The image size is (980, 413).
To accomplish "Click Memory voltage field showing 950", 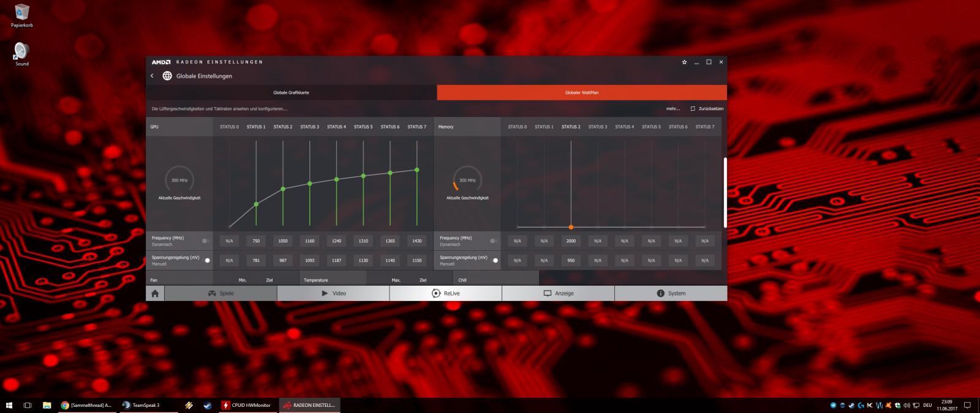I will (x=571, y=260).
